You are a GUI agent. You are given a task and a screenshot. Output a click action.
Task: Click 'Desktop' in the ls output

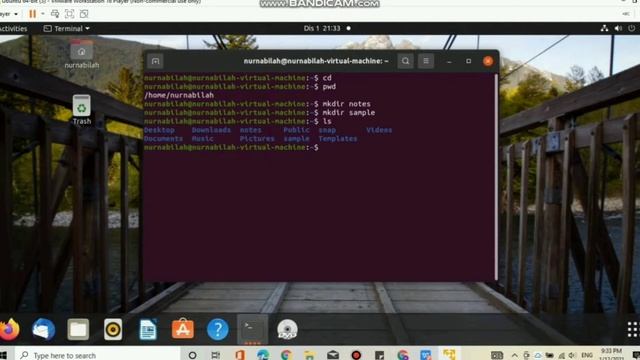click(x=159, y=130)
